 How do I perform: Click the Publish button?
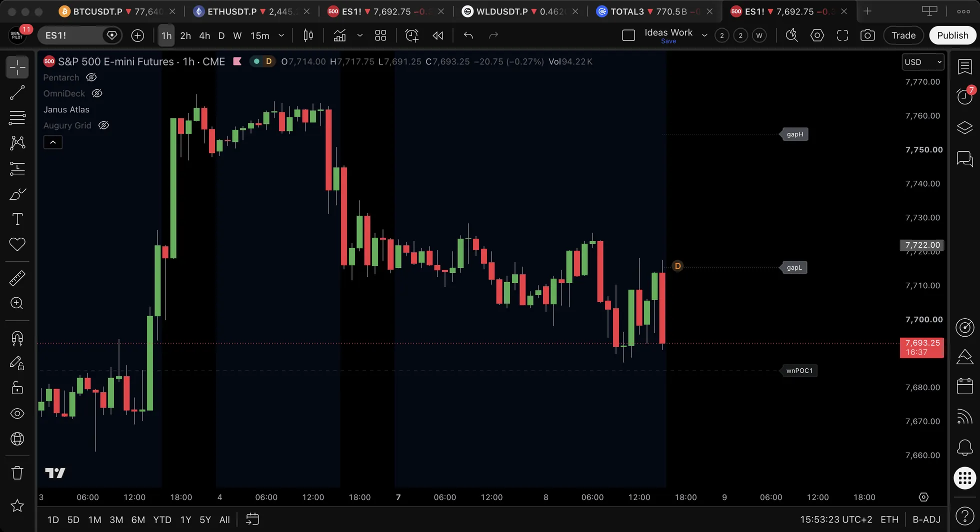click(x=952, y=35)
